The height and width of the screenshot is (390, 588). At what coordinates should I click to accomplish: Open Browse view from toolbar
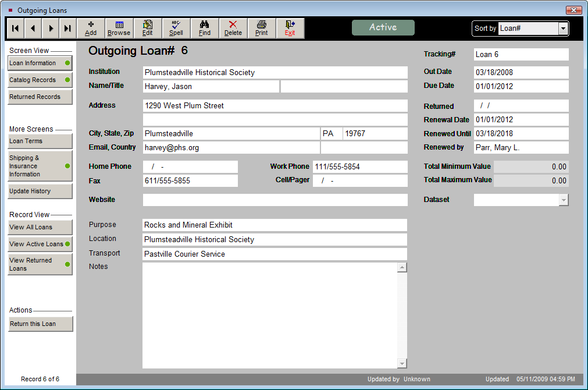tap(119, 28)
